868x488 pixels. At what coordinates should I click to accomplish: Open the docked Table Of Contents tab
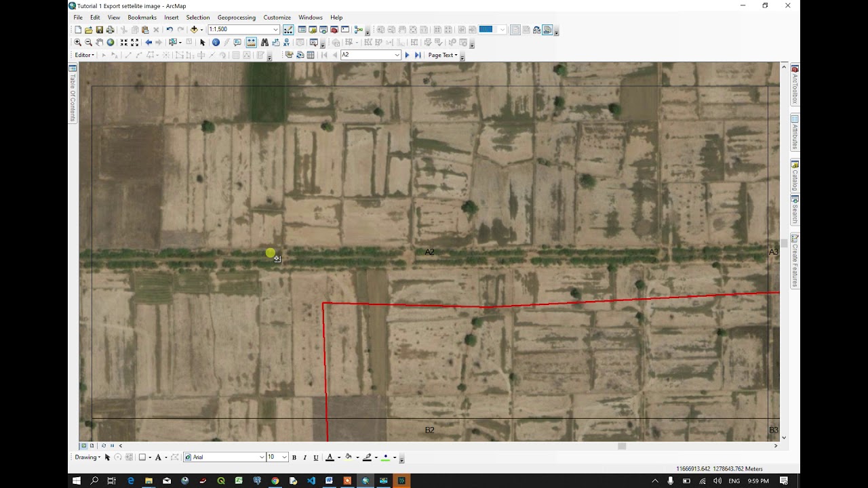tap(73, 94)
